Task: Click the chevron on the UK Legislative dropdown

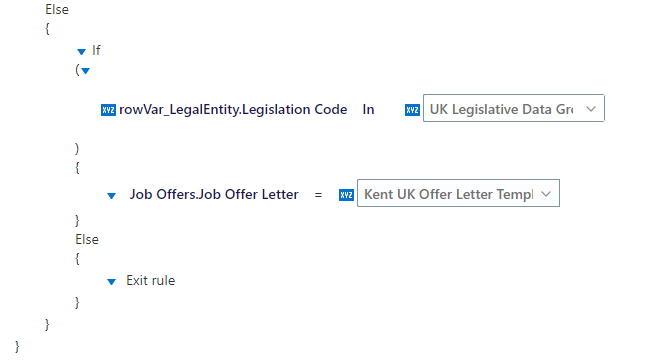Action: pos(591,109)
